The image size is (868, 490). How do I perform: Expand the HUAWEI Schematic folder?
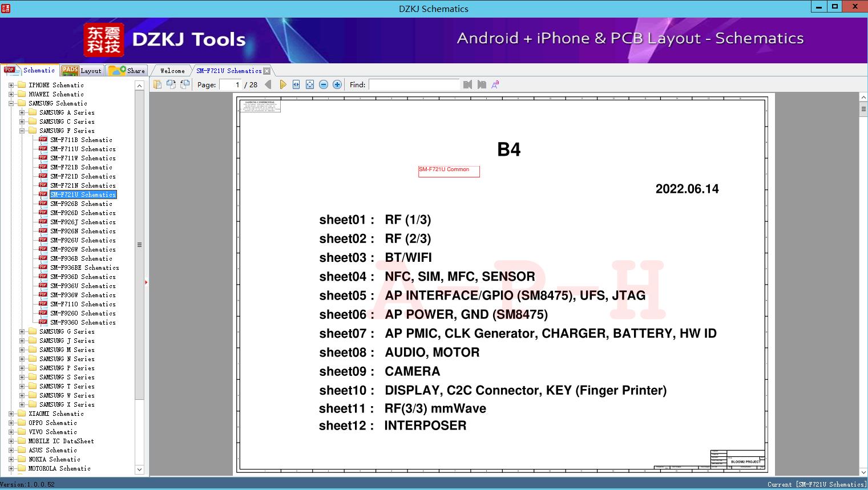coord(11,94)
